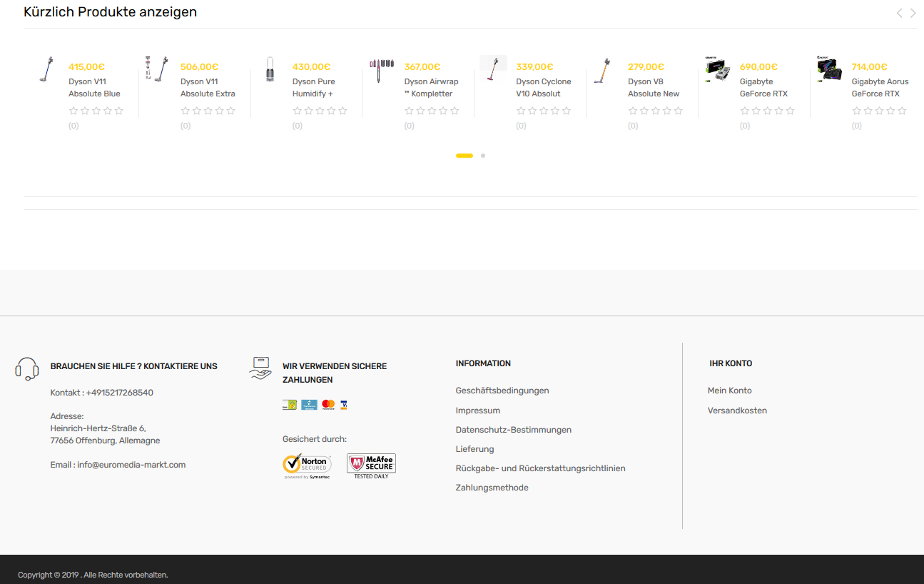Viewport: 924px width, 584px height.
Task: Click the previous products arrow
Action: point(899,13)
